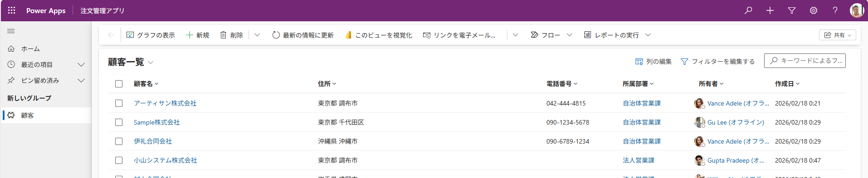The image size is (868, 178).
Task: Open the 住所 column header menu
Action: pyautogui.click(x=327, y=84)
